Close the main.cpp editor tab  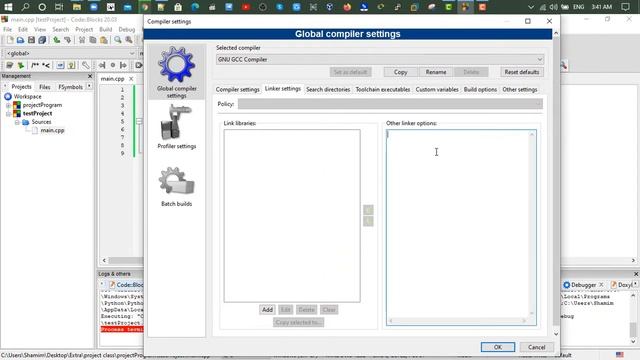click(131, 79)
